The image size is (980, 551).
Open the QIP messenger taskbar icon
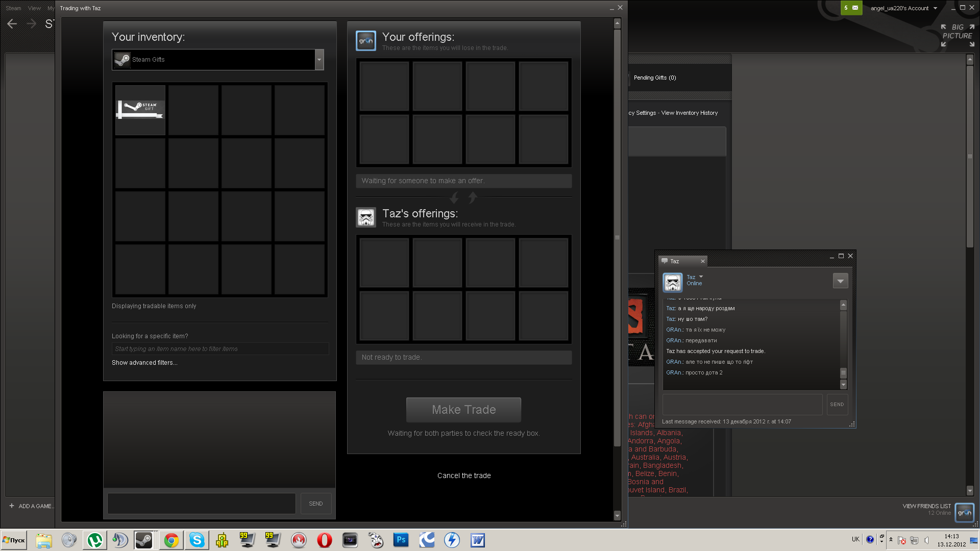click(222, 540)
